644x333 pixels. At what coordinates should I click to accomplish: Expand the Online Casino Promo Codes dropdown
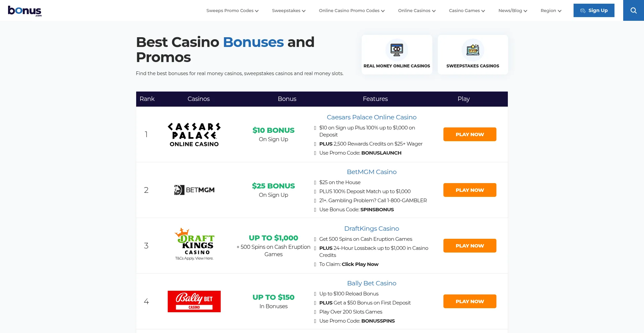[352, 11]
